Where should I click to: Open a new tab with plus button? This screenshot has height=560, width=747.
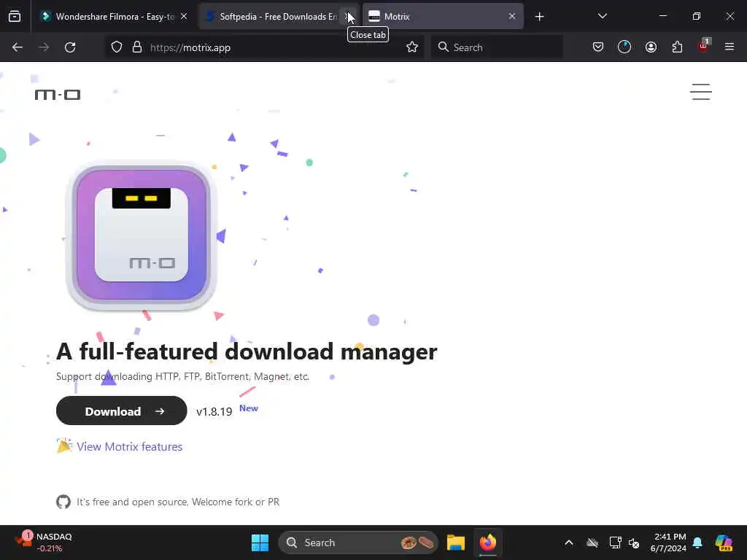coord(539,17)
